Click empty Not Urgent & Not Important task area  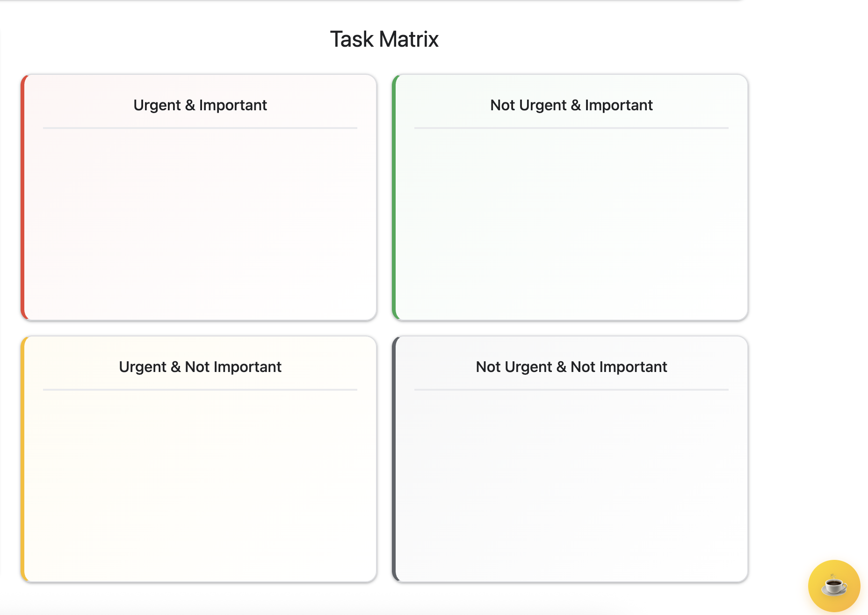point(571,484)
